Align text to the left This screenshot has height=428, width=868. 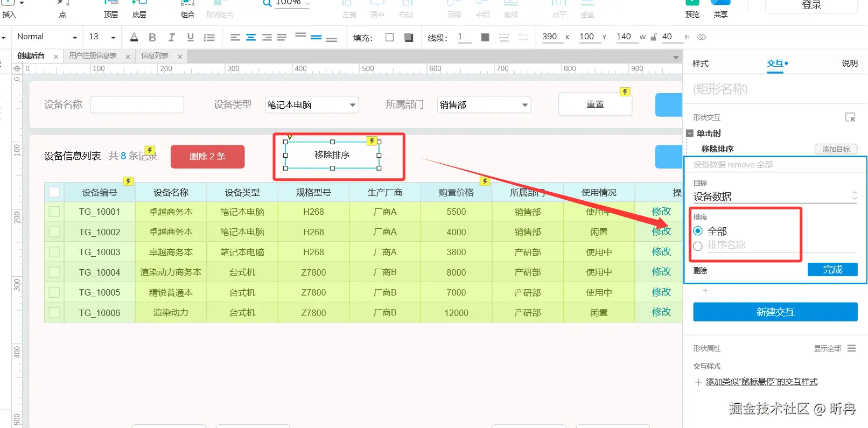tap(235, 37)
